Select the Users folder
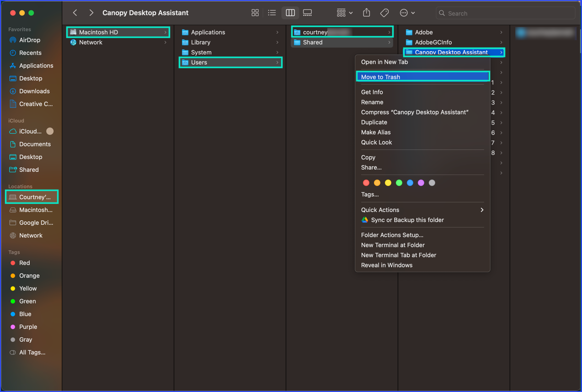 coord(230,63)
